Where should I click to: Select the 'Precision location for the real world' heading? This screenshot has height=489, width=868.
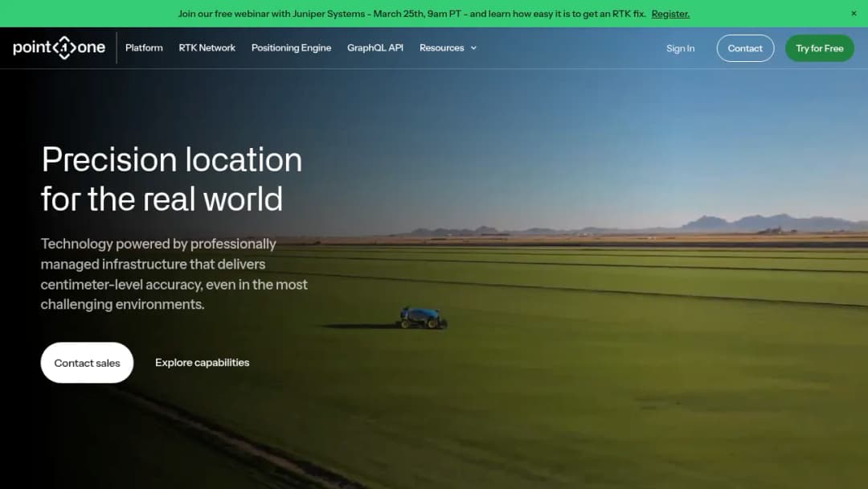click(x=172, y=179)
